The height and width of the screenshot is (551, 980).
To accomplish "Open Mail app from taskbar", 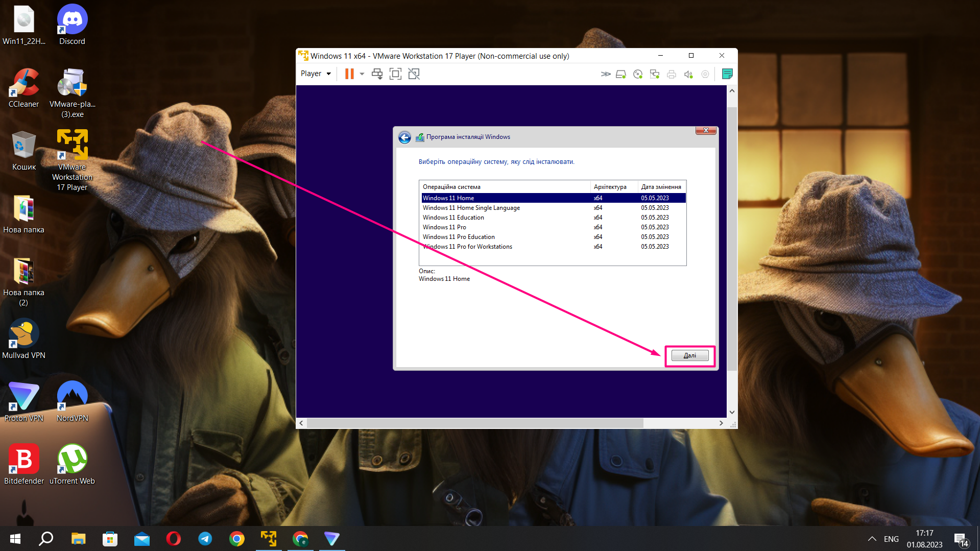I will click(142, 539).
